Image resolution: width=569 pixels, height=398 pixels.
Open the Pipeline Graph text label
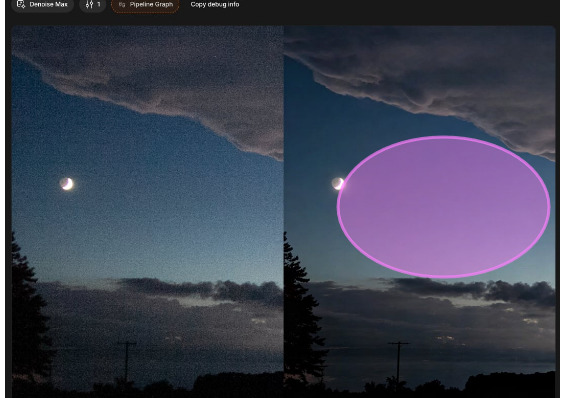[x=151, y=5]
